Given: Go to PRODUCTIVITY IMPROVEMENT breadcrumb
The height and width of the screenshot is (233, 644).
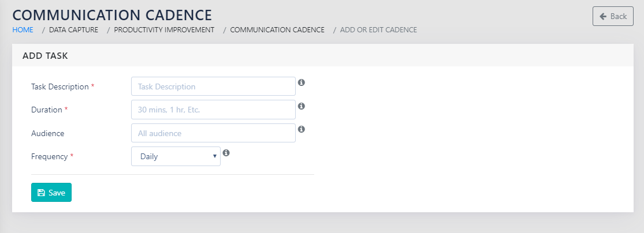Looking at the screenshot, I should pyautogui.click(x=164, y=29).
